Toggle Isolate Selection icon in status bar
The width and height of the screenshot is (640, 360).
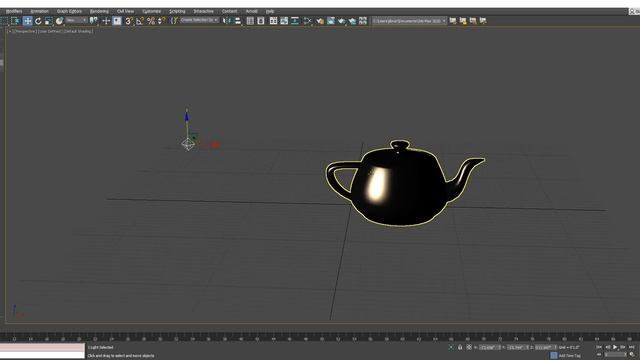[451, 347]
